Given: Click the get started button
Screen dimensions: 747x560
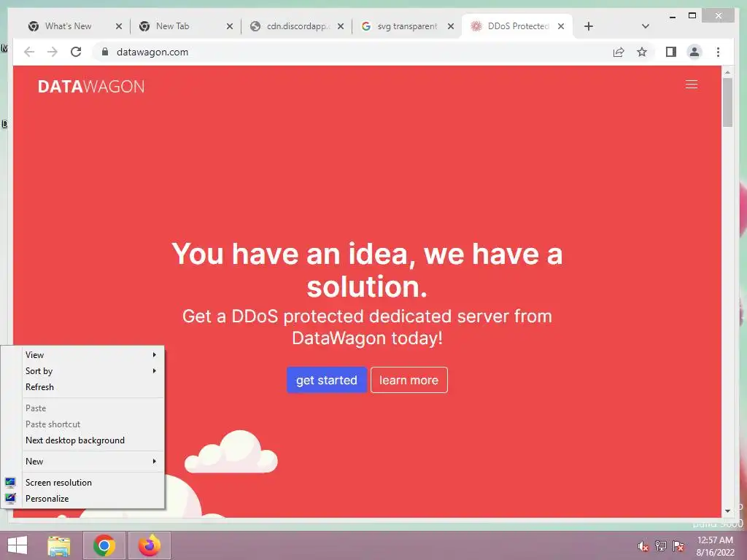Looking at the screenshot, I should tap(327, 380).
